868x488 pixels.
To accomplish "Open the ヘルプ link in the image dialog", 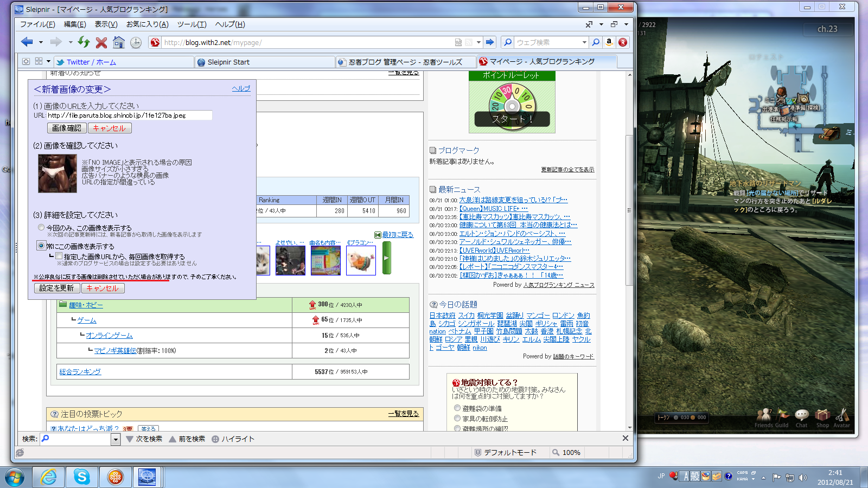I will point(241,88).
